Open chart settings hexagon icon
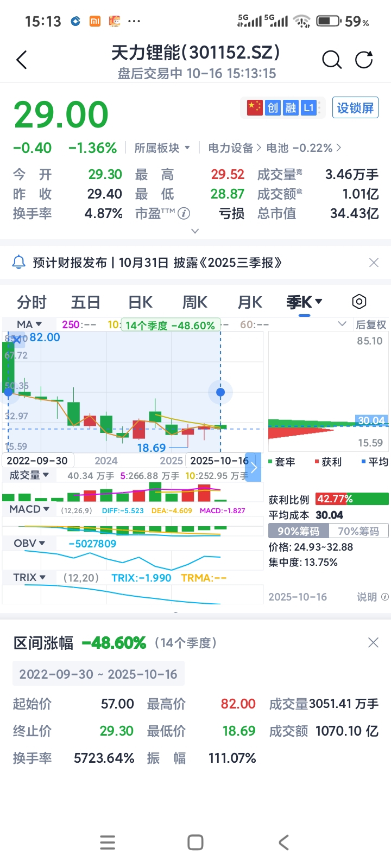Screen dimensions: 391x868 click(359, 302)
